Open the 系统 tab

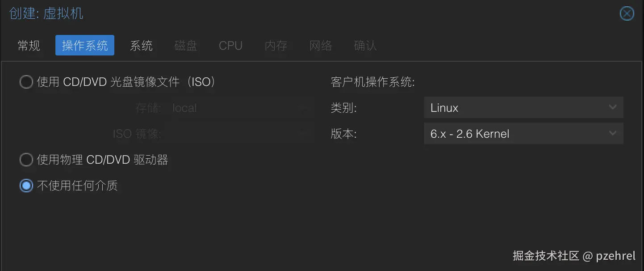click(141, 45)
